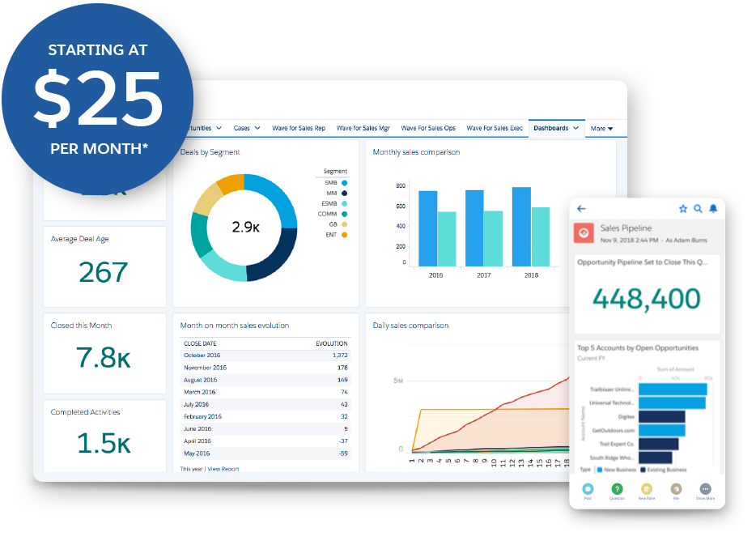Open notifications with the bell icon
This screenshot has height=545, width=756.
(x=713, y=209)
